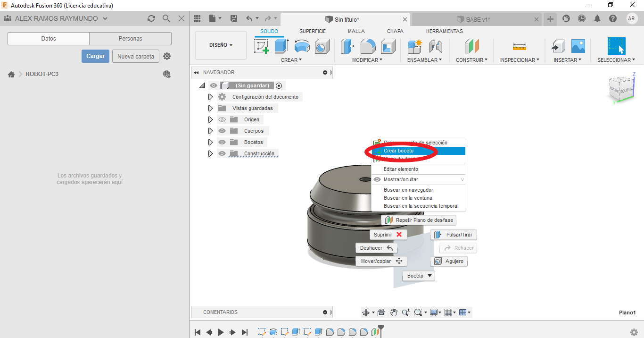Open the CREAR dropdown menu

pos(291,60)
